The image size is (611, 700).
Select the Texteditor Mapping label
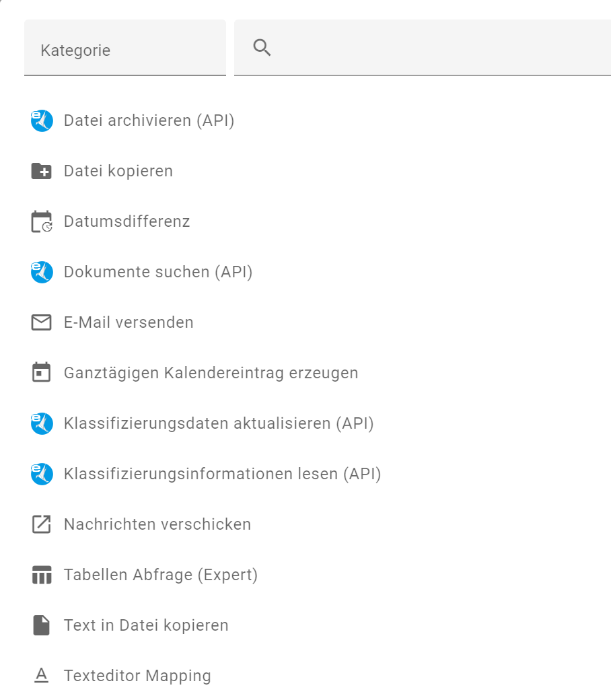click(x=137, y=676)
